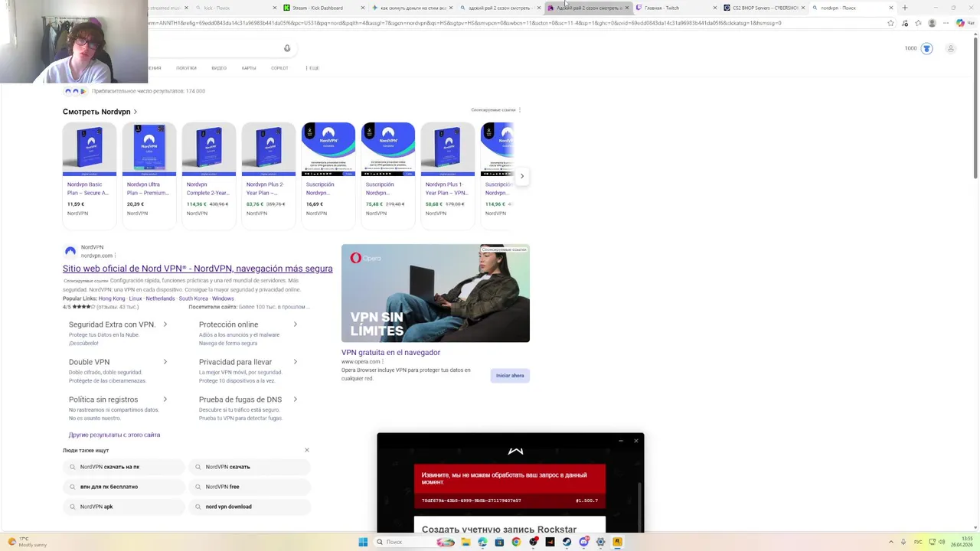Click the microphone voice search icon

click(287, 48)
